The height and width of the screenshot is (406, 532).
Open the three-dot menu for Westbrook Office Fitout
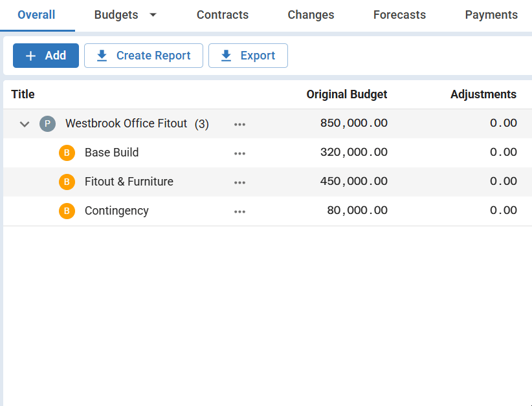pos(239,124)
